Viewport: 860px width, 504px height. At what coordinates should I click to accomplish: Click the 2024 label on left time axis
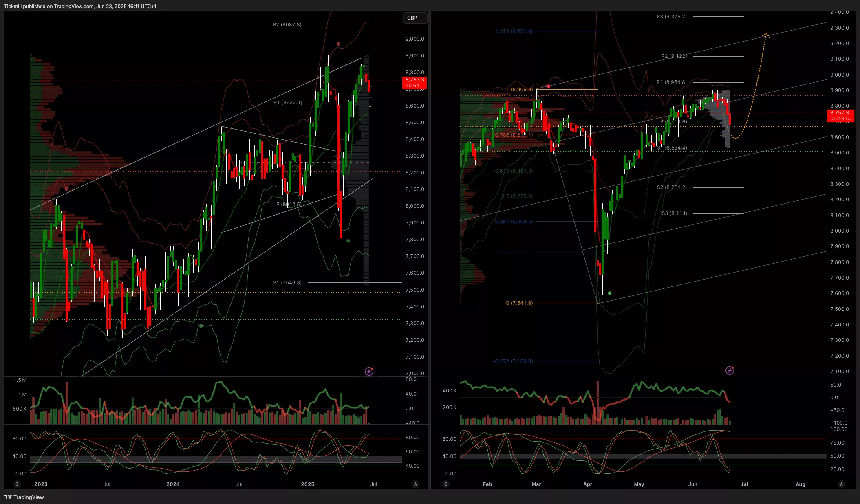[173, 484]
